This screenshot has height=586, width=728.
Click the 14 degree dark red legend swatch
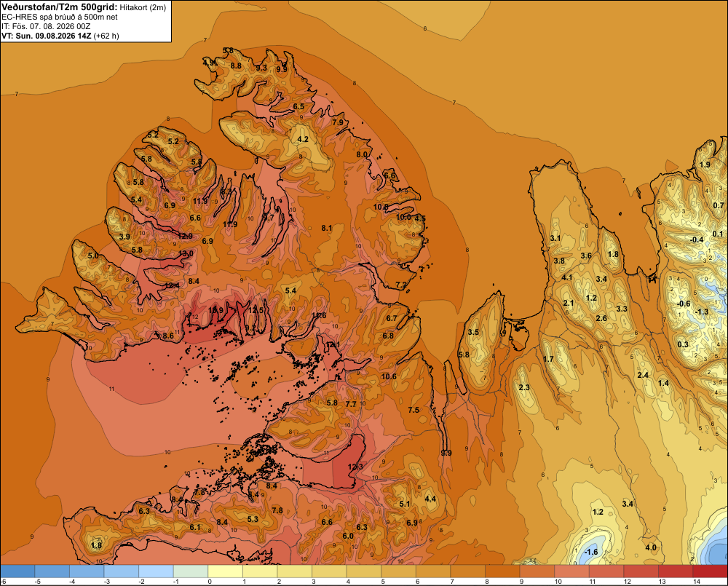(710, 571)
